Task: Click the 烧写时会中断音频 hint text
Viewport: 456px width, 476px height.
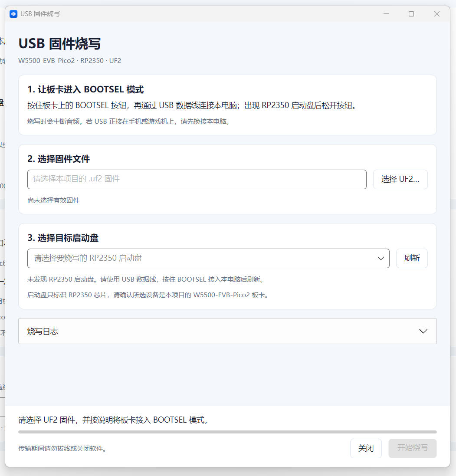Action: [x=129, y=121]
